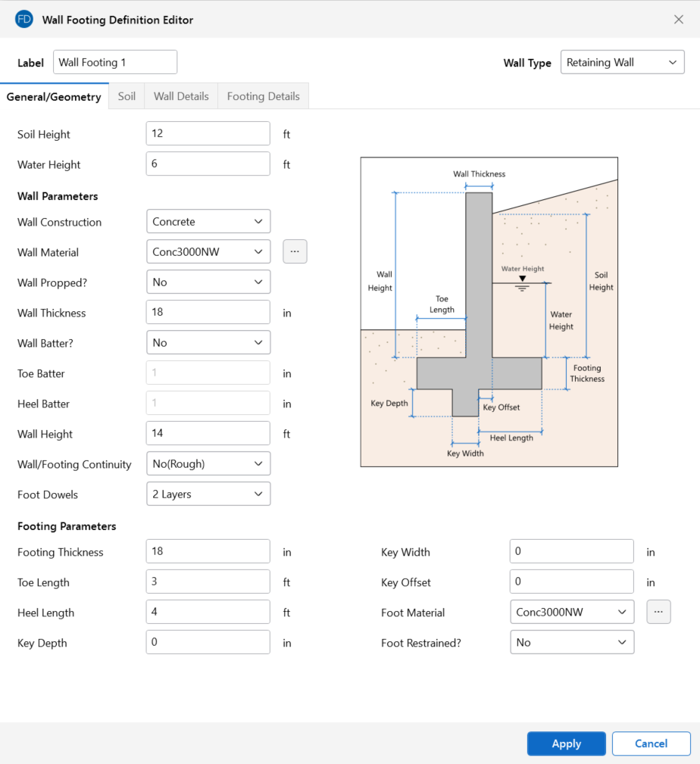Viewport: 700px width, 764px height.
Task: Open the Foot Restrained? dropdown
Action: click(571, 643)
